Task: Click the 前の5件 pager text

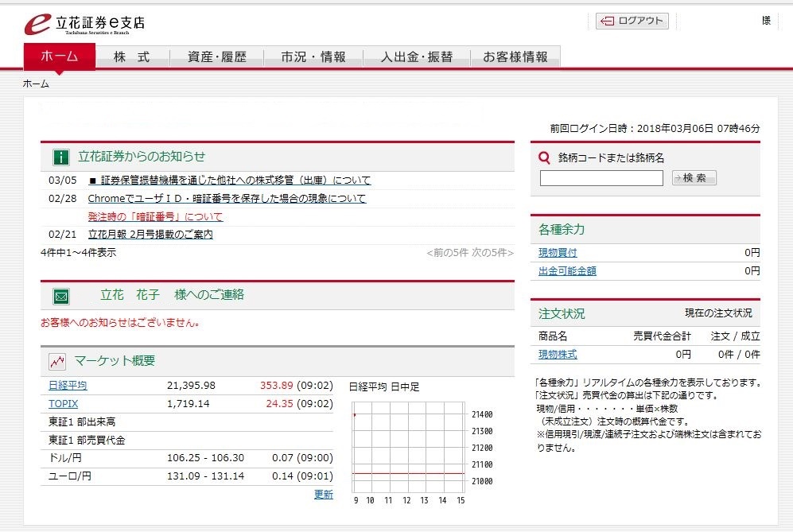Action: 448,252
